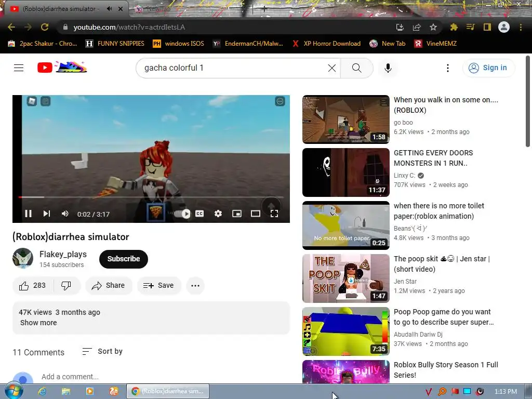Viewport: 532px width, 399px height.
Task: Sign in to YouTube
Action: pyautogui.click(x=488, y=68)
